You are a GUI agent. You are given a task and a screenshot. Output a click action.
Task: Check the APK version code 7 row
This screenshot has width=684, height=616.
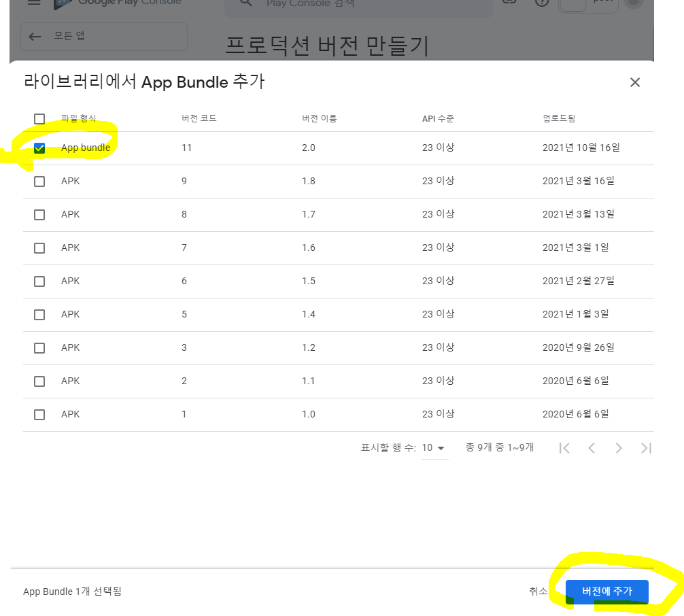coord(39,247)
